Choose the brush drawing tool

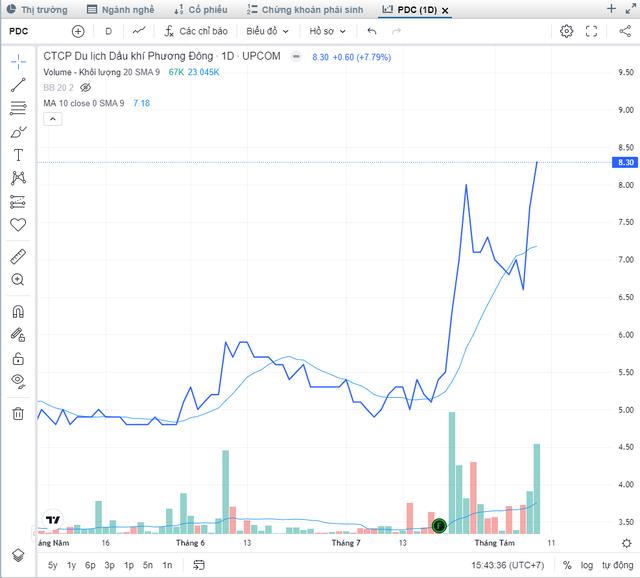click(18, 131)
